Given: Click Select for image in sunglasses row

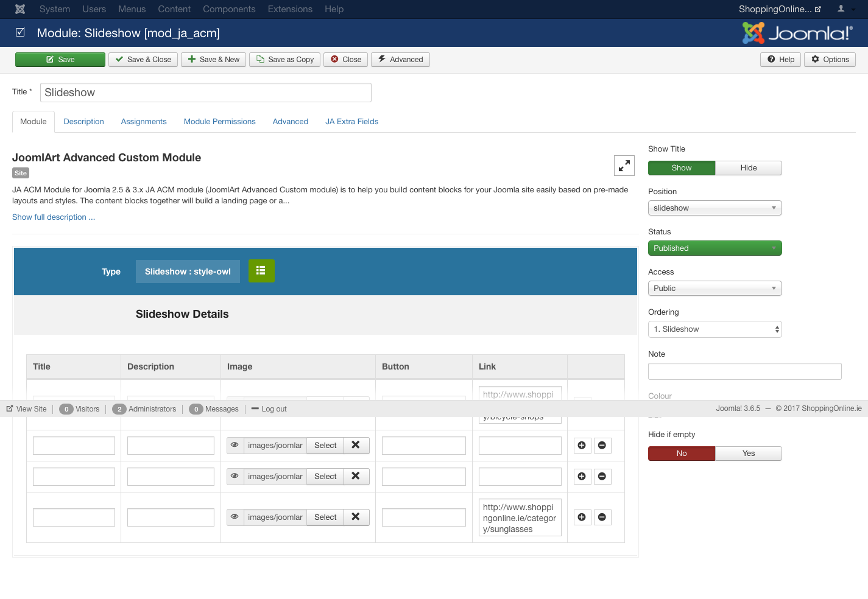Looking at the screenshot, I should click(x=325, y=517).
